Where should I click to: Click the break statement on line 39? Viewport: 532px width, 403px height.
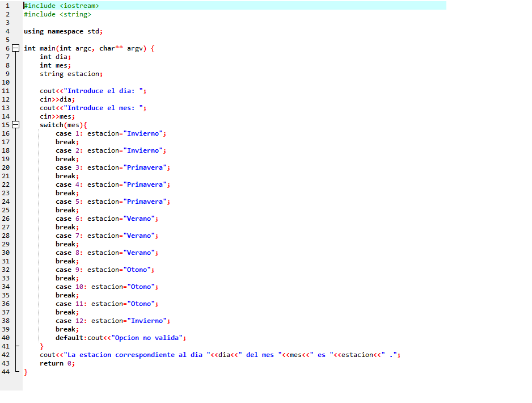pyautogui.click(x=67, y=329)
